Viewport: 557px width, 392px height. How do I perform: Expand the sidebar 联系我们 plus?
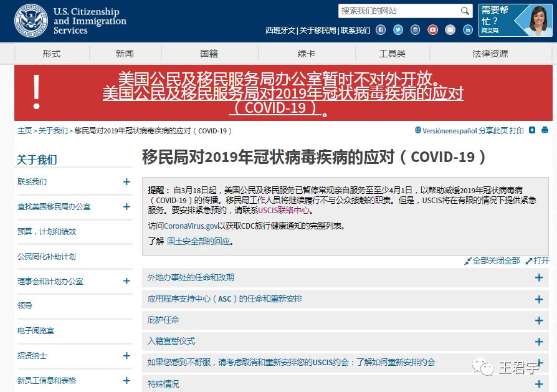[x=126, y=182]
